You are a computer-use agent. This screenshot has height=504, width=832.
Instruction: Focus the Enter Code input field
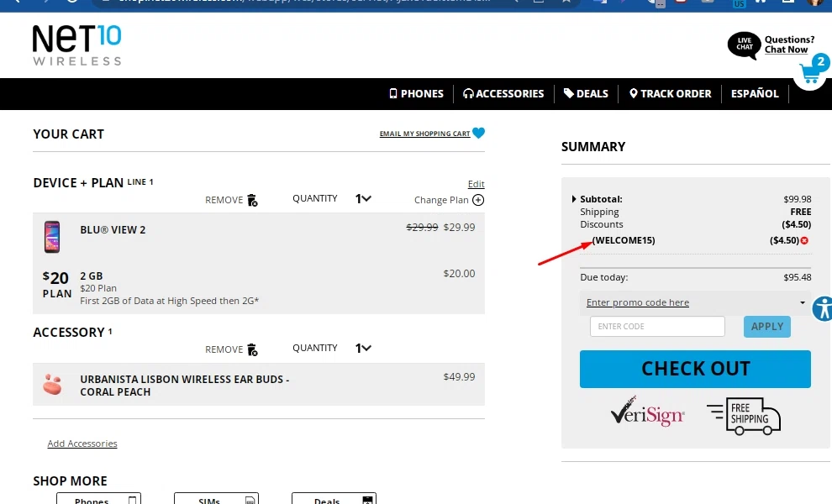tap(657, 326)
